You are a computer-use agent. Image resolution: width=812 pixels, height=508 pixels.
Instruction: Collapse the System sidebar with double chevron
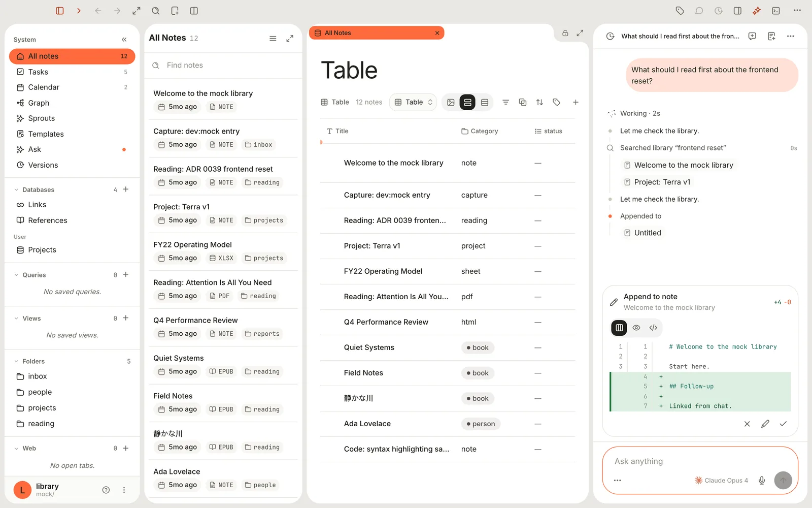pyautogui.click(x=124, y=40)
